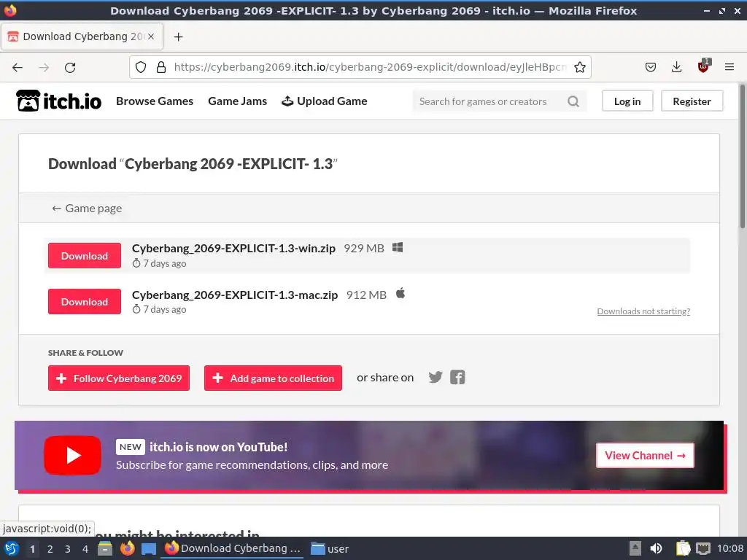Download the mac.zip file
Image resolution: width=747 pixels, height=560 pixels.
(x=85, y=301)
